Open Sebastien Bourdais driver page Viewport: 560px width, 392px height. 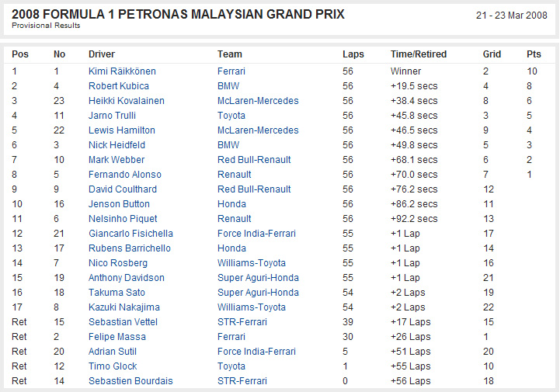coord(130,381)
